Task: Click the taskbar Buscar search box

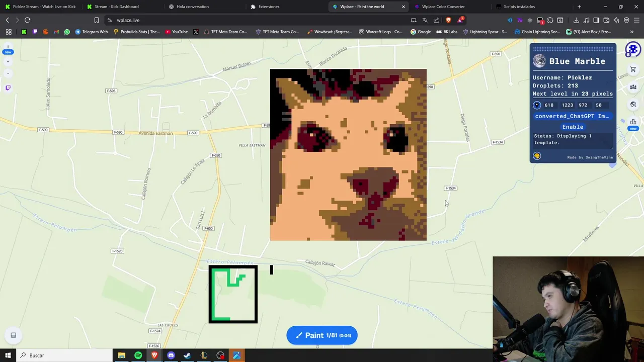Action: coord(64,355)
